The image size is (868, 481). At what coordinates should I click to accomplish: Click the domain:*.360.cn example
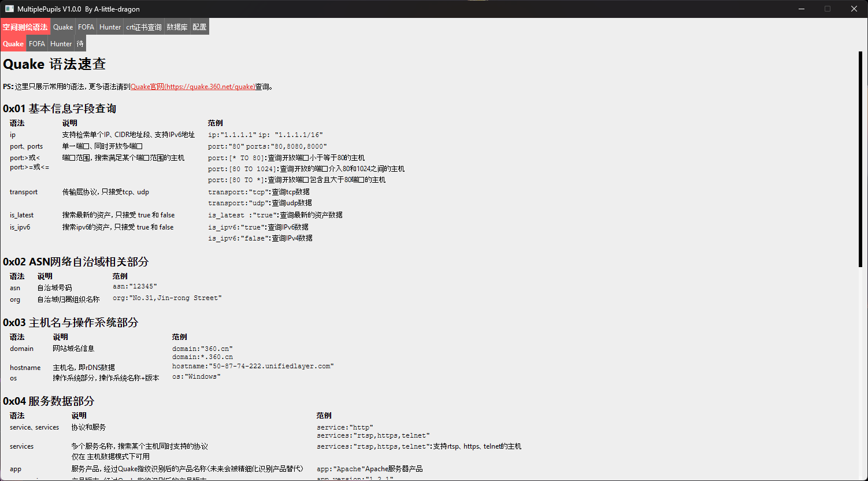click(x=202, y=357)
